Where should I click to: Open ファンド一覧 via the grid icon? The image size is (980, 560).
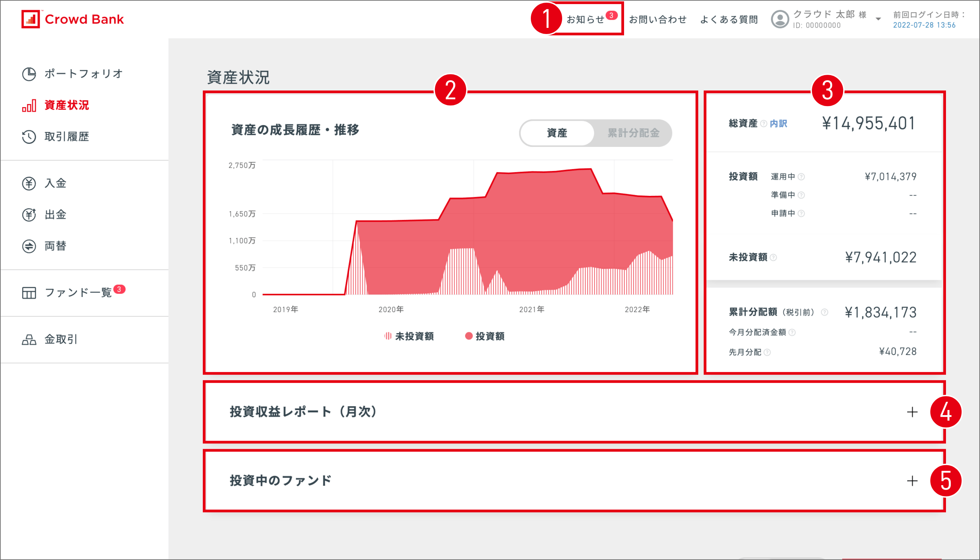(29, 293)
